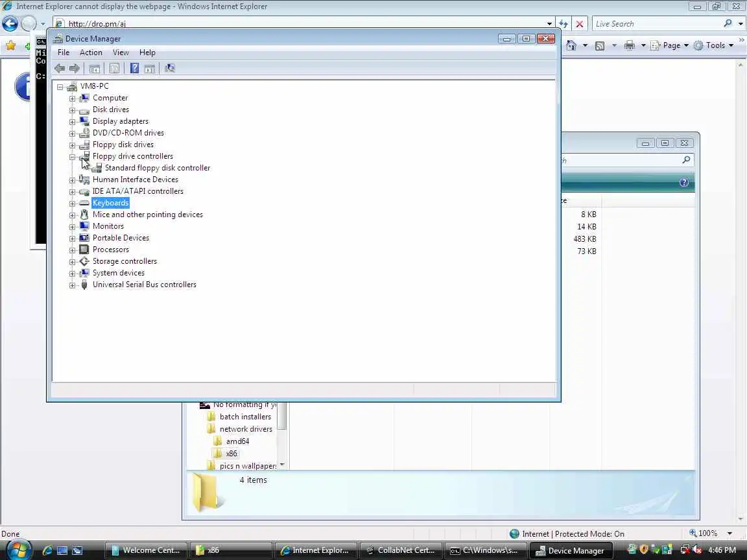Screen dimensions: 747x560
Task: Click the volume icon in the system tray
Action: pyautogui.click(x=698, y=550)
